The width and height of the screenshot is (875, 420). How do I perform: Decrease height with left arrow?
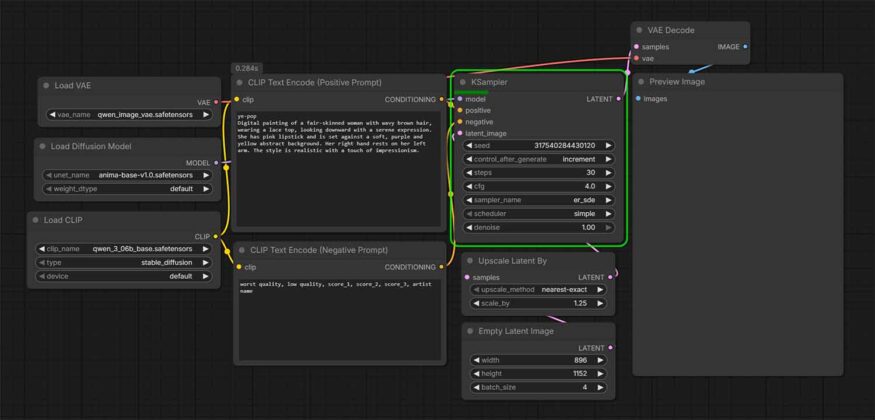(x=477, y=374)
